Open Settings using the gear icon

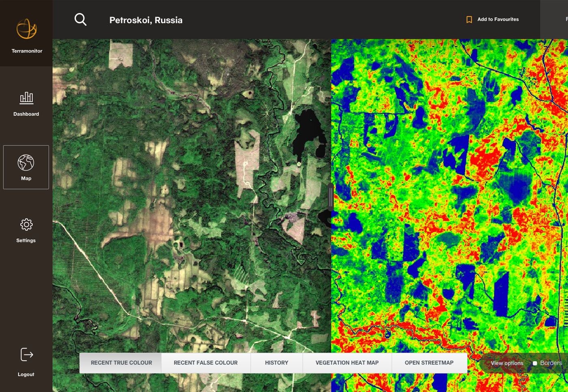point(26,224)
